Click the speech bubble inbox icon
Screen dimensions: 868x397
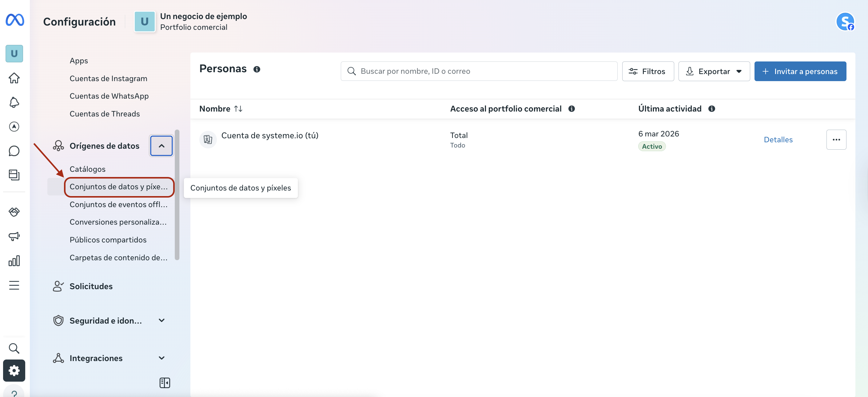[14, 151]
